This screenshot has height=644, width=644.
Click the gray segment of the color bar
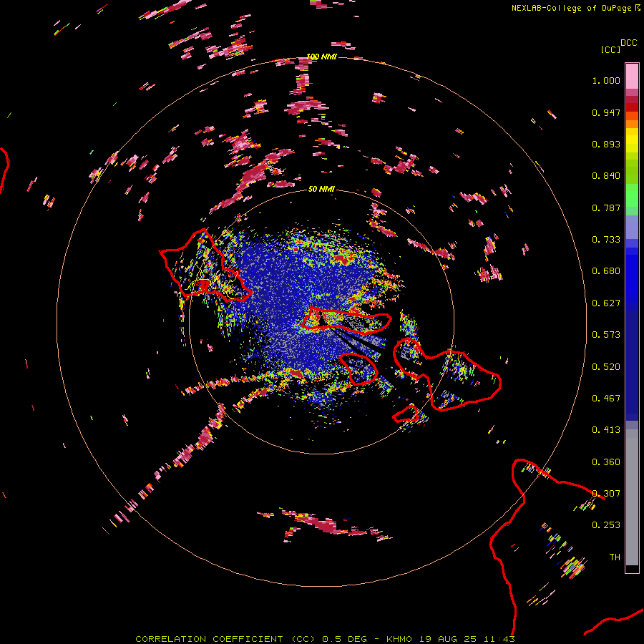(x=632, y=497)
